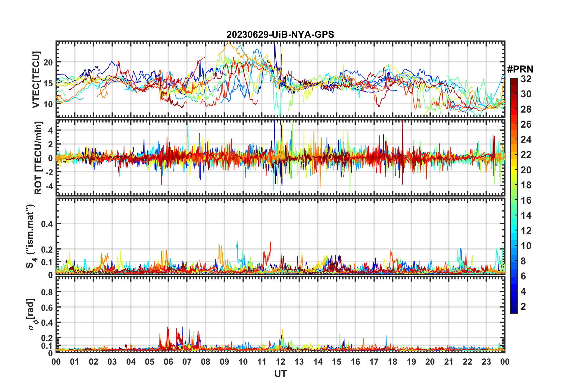Screen dimensions: 561x392
Task: Click ROT panel tick label -4
Action: coord(49,186)
